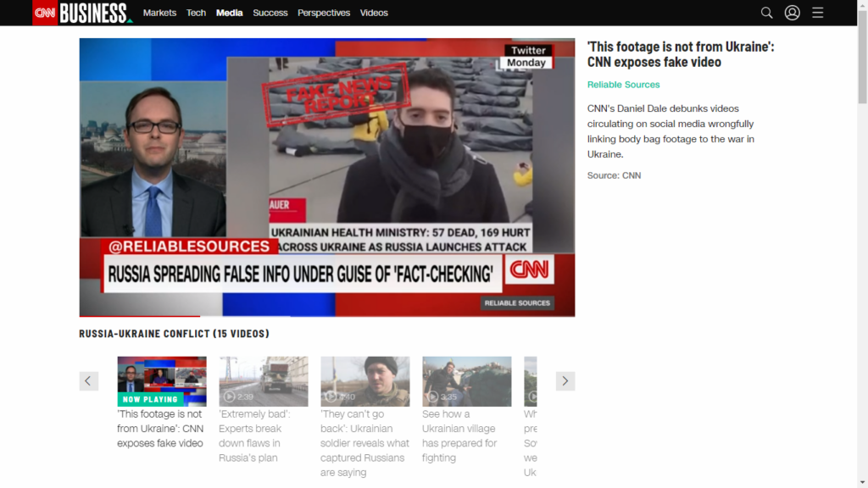Click the "Russia-Ukraine Conflict (15 Videos)" heading

(x=174, y=334)
